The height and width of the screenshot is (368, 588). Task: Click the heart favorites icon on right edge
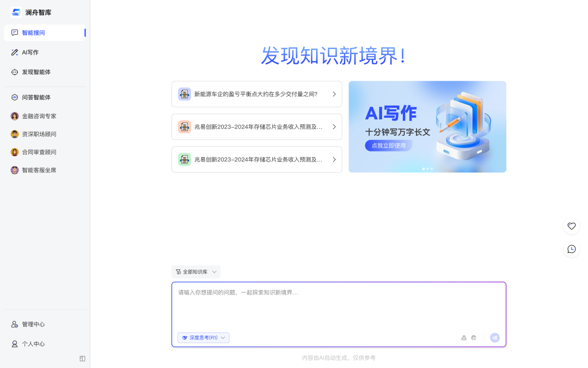[571, 226]
